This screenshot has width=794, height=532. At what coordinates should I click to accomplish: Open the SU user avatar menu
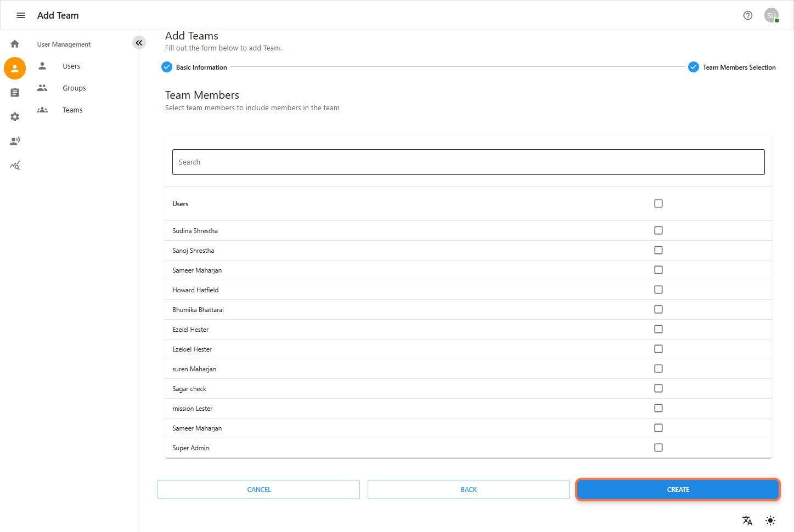pyautogui.click(x=771, y=15)
